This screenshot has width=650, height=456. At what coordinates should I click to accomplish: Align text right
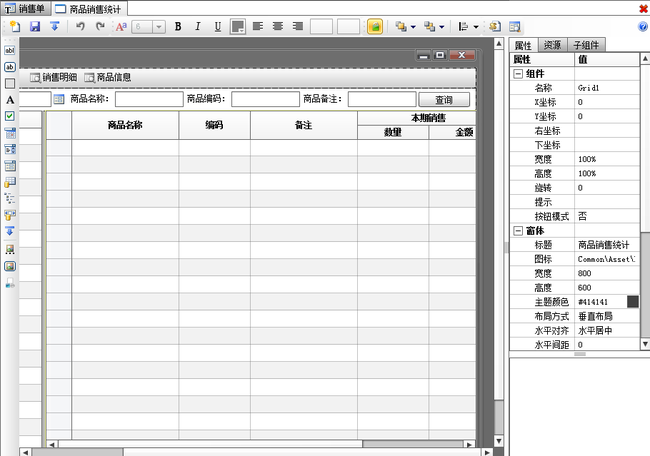(298, 27)
